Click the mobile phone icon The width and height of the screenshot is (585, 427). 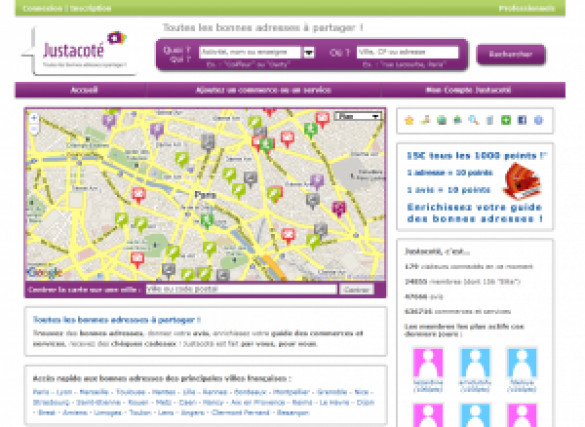coord(490,120)
